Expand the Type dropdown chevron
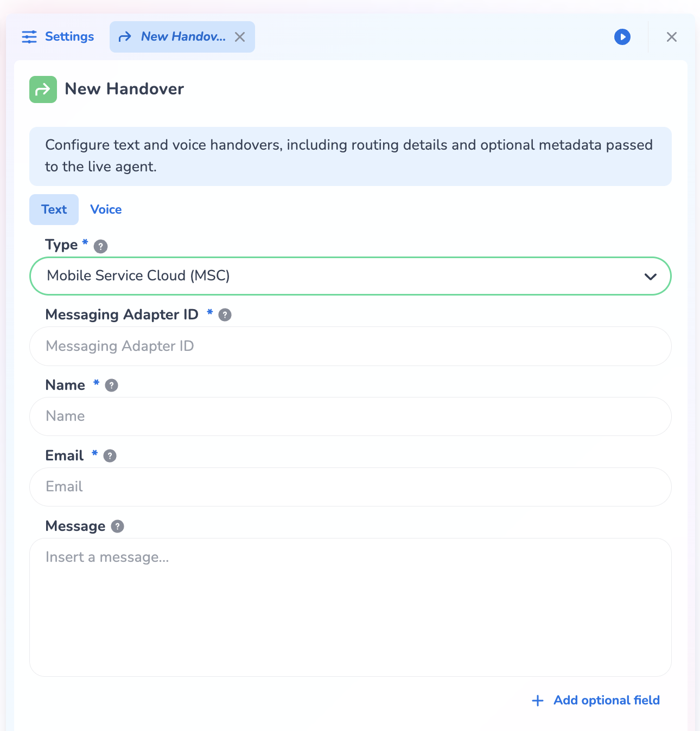Image resolution: width=700 pixels, height=731 pixels. coord(650,277)
